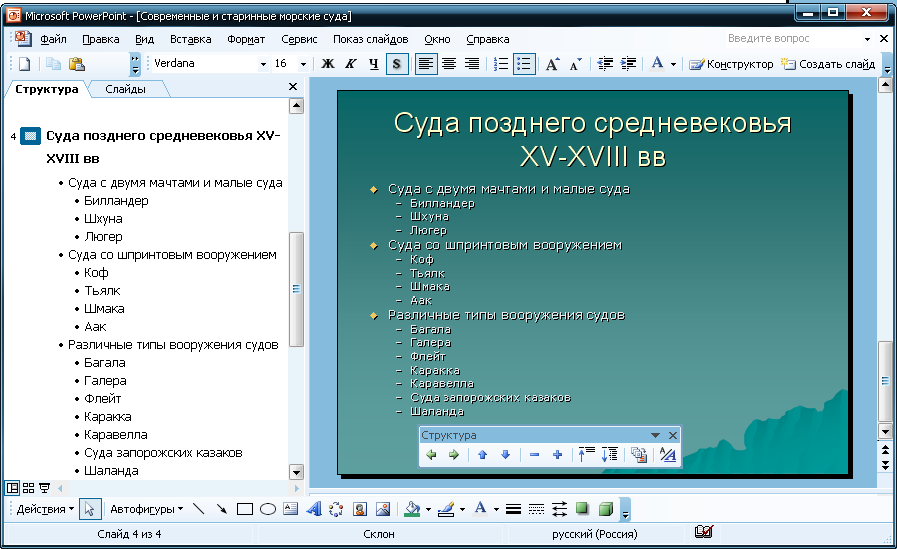Open font color dropdown in formatting toolbar
Image resolution: width=897 pixels, height=549 pixels.
point(673,64)
